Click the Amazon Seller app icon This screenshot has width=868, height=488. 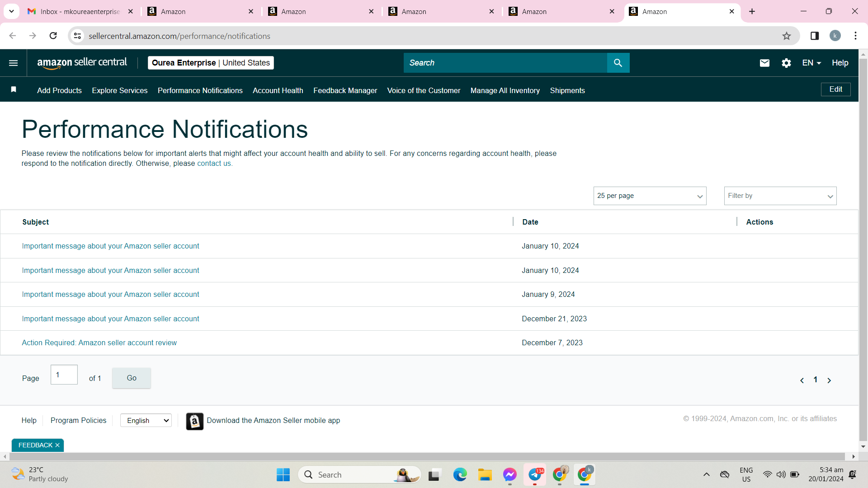[194, 421]
